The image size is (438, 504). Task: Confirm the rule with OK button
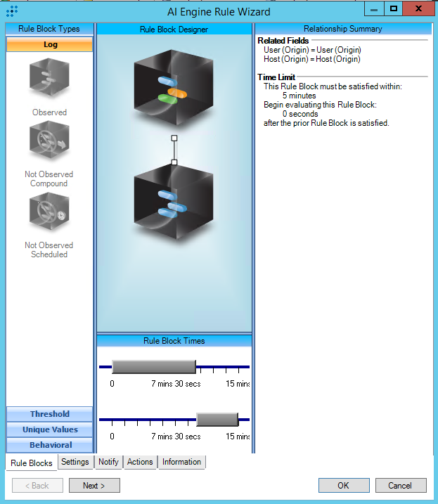point(343,486)
